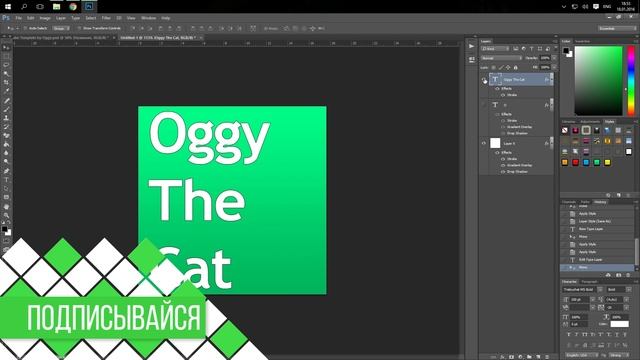Filter layers by type layers icon

tap(531, 49)
